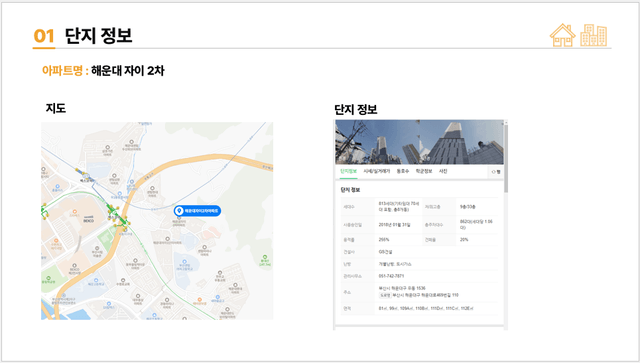The image size is (640, 363).
Task: Click the slide title 단지 정보
Action: 98,36
